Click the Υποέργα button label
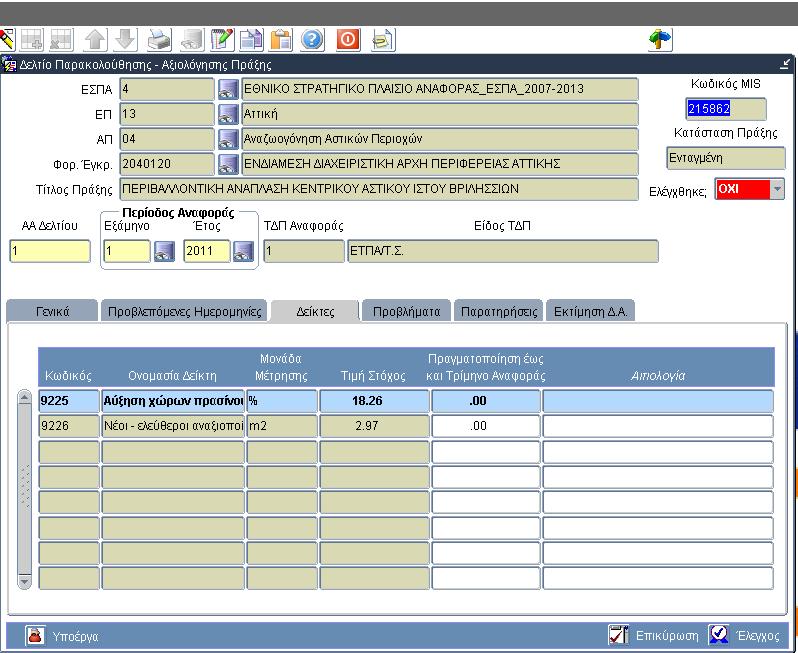The height and width of the screenshot is (653, 798). 75,636
